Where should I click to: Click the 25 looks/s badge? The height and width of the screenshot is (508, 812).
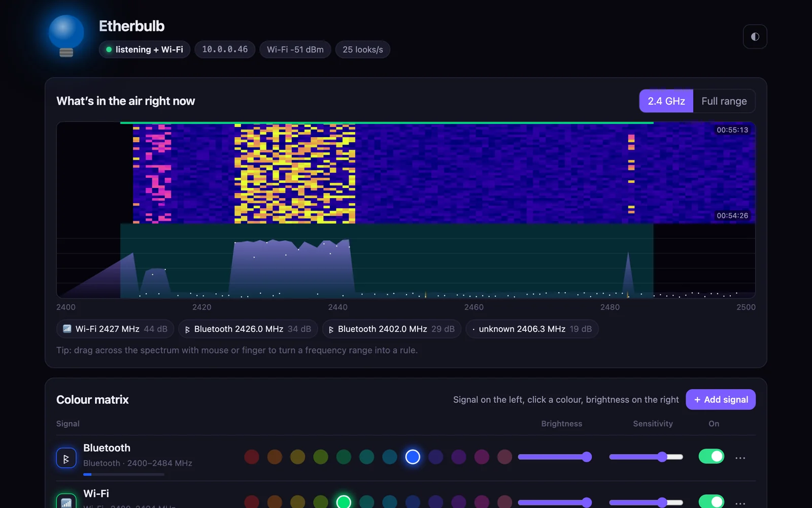pos(363,49)
